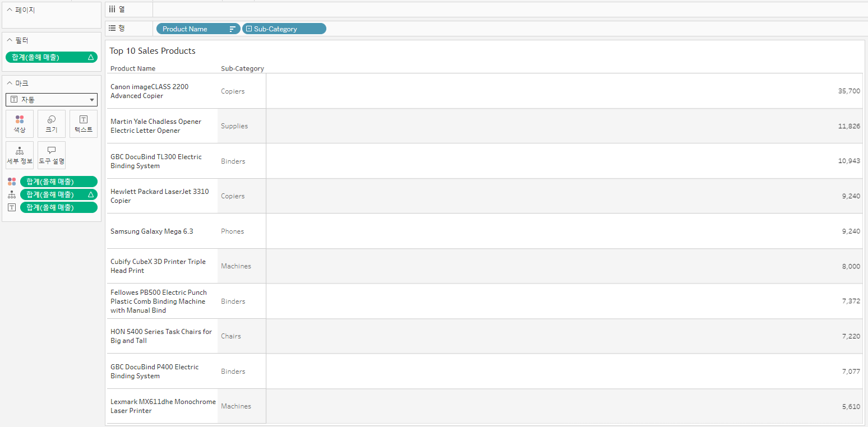
Task: Open the mark type dropdown showing 자동
Action: [52, 100]
